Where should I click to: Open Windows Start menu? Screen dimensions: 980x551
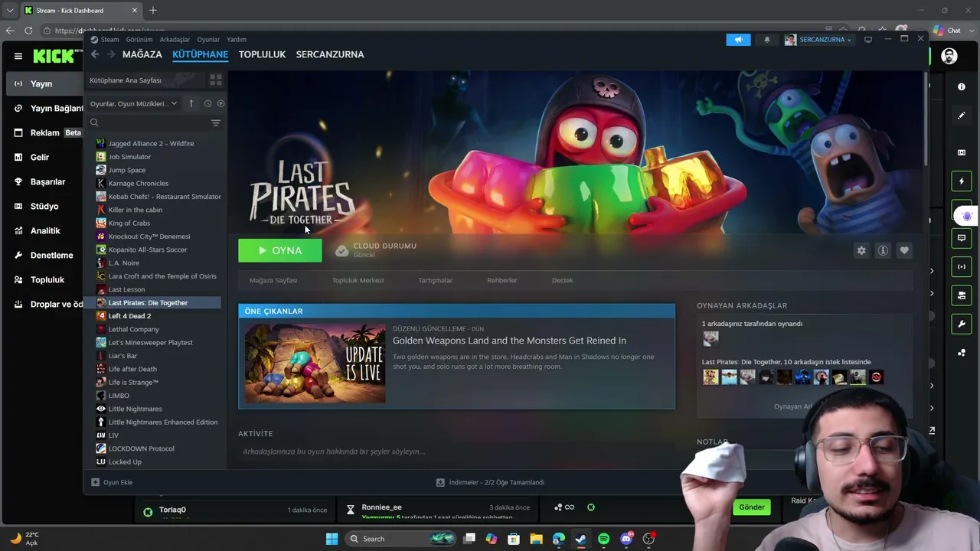(x=332, y=539)
